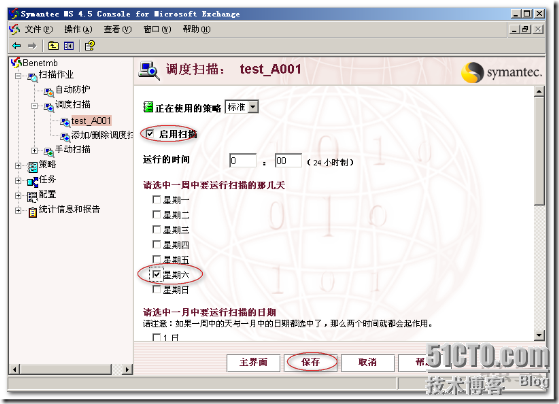The width and height of the screenshot is (559, 404).
Task: Click the 自动防护 node icon
Action: (x=49, y=92)
